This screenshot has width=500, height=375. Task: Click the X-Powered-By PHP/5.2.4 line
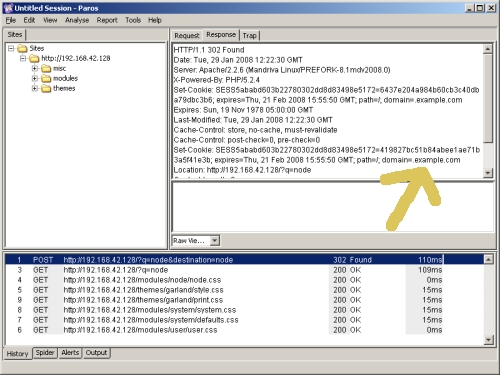point(217,80)
